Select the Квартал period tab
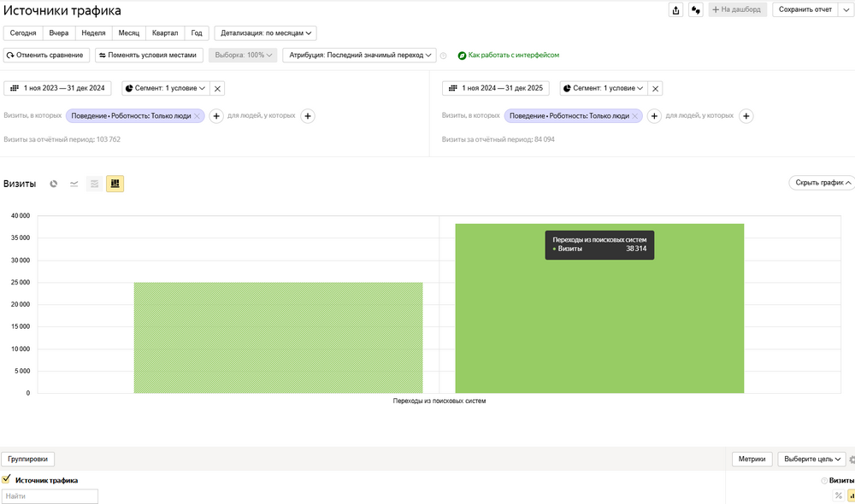 [x=165, y=33]
